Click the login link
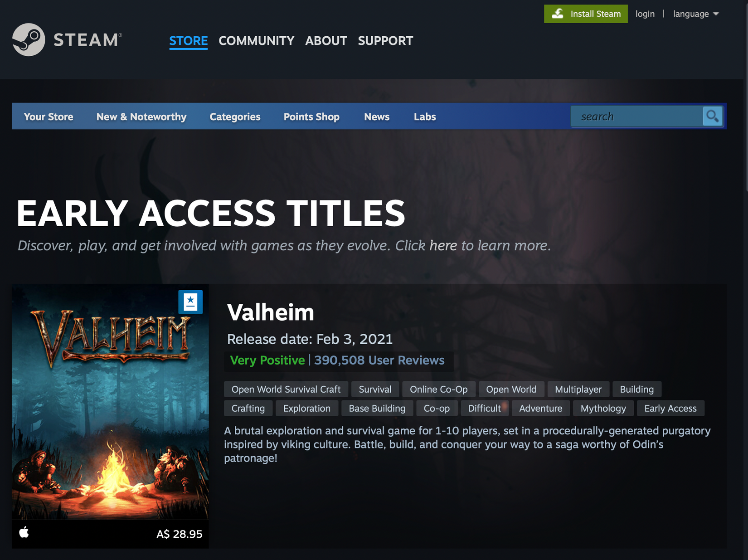The image size is (748, 560). coord(645,14)
